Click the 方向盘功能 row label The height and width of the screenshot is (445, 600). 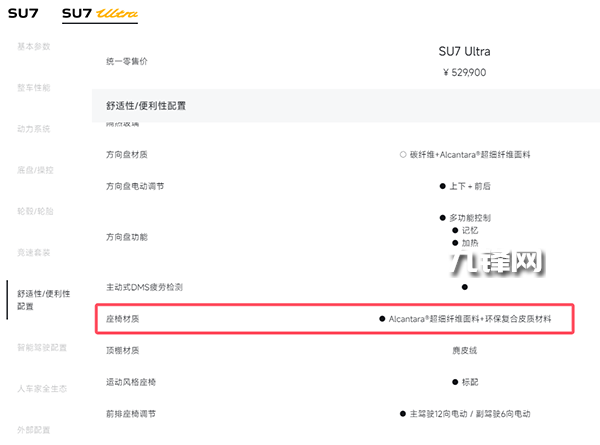(x=127, y=237)
